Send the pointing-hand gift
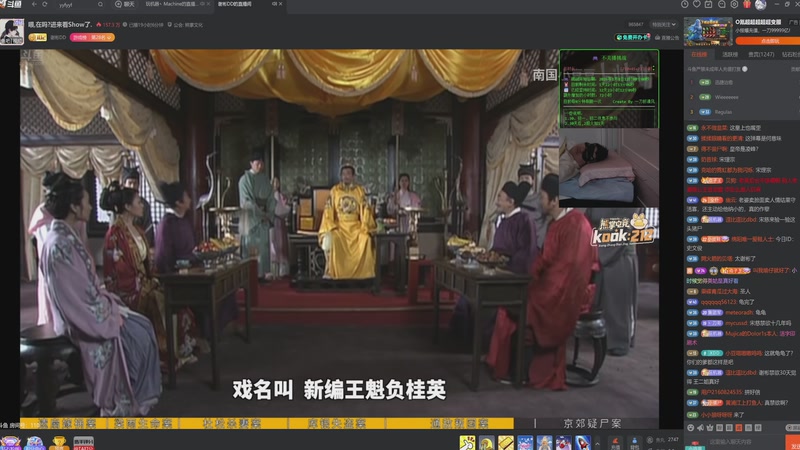Image resolution: width=800 pixels, height=450 pixels. point(467,442)
